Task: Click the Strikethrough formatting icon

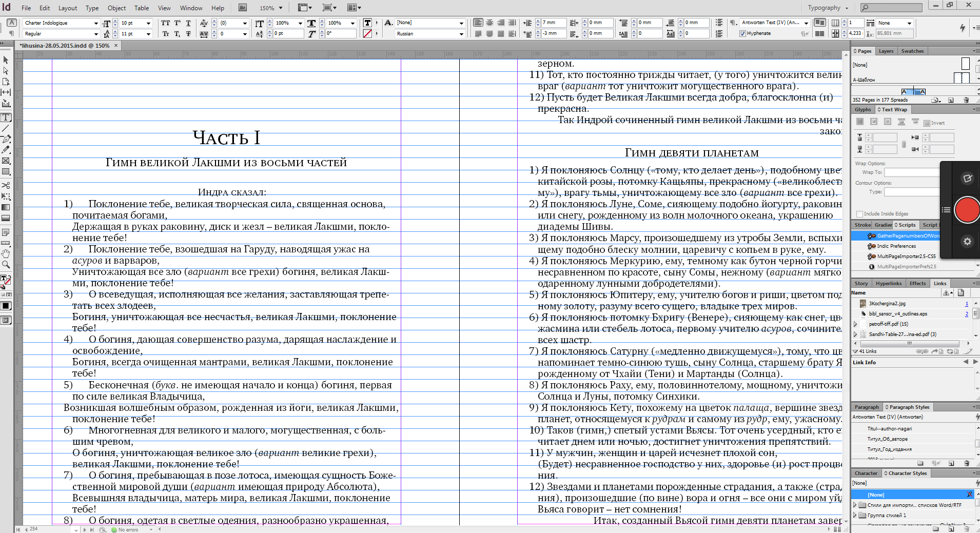Action: click(x=188, y=34)
